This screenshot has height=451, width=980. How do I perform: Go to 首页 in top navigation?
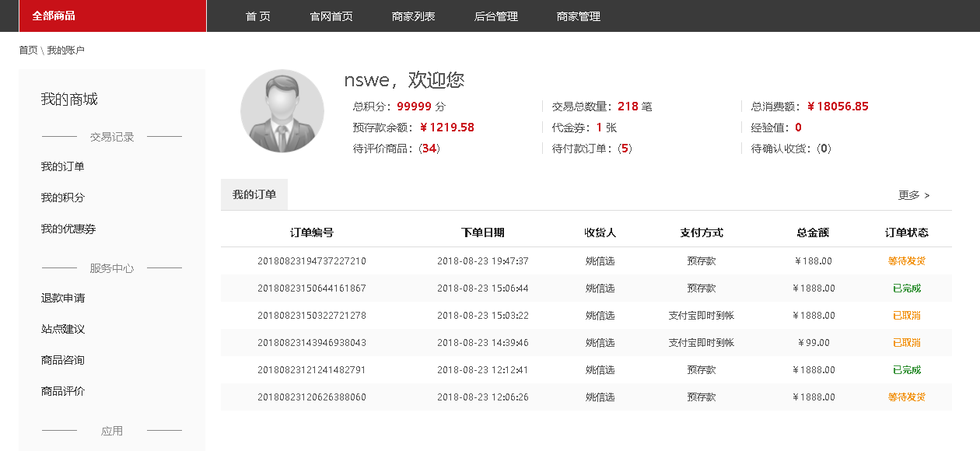257,16
